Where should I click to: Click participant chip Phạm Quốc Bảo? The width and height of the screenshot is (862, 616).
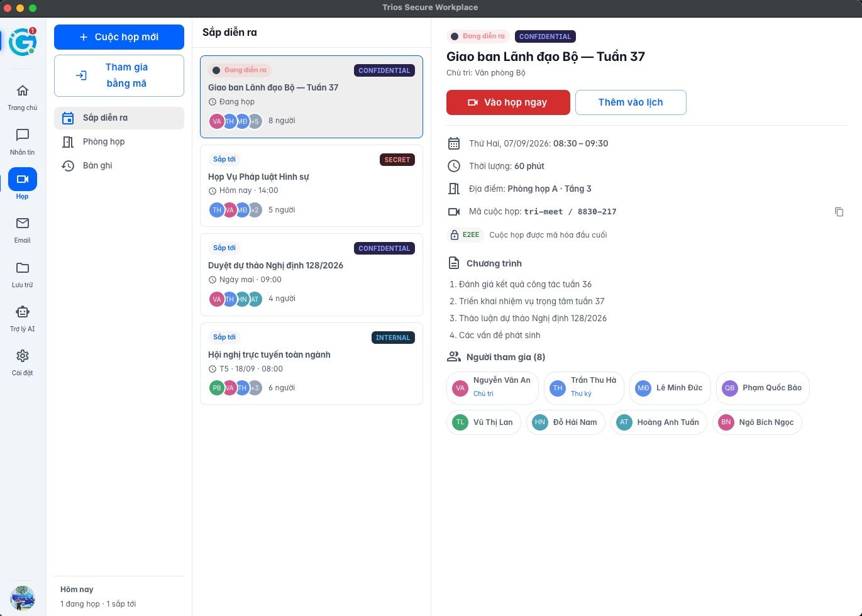click(763, 388)
